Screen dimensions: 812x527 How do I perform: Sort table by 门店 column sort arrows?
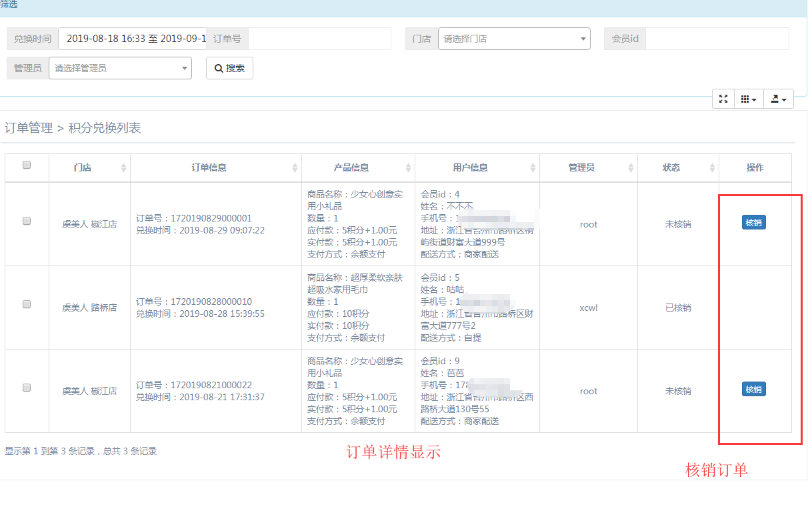click(x=123, y=168)
